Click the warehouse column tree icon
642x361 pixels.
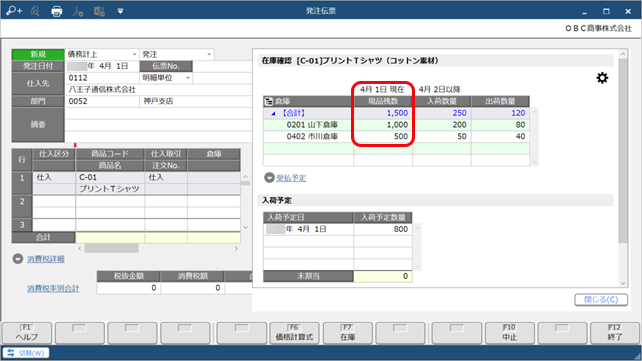(x=269, y=101)
